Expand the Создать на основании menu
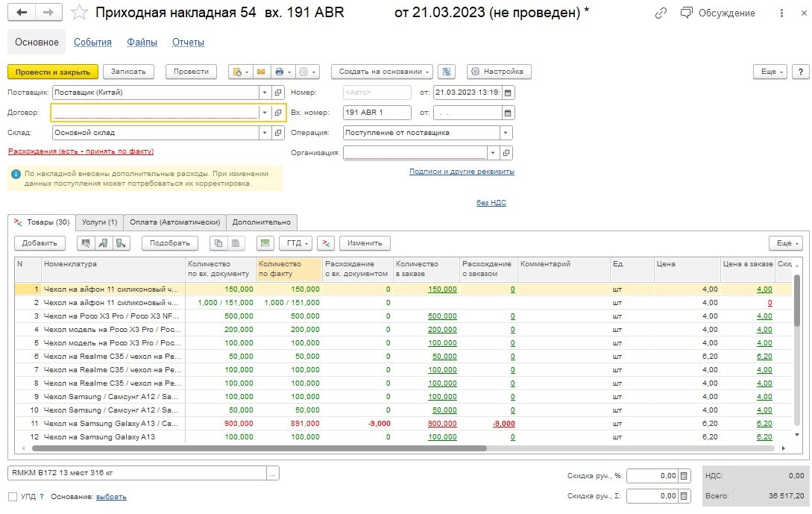Image resolution: width=812 pixels, height=514 pixels. point(382,72)
